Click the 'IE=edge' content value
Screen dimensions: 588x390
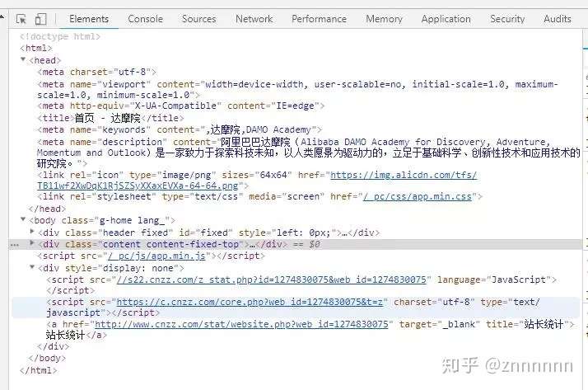[x=295, y=106]
